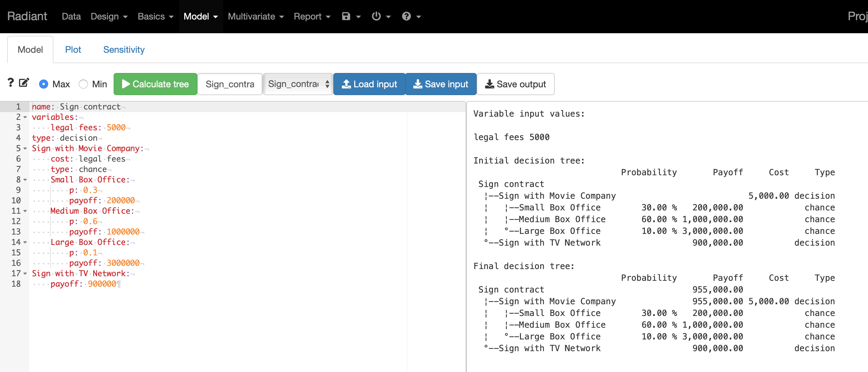Collapse Sign with TV Network fold on line 17
868x372 pixels.
coord(25,274)
